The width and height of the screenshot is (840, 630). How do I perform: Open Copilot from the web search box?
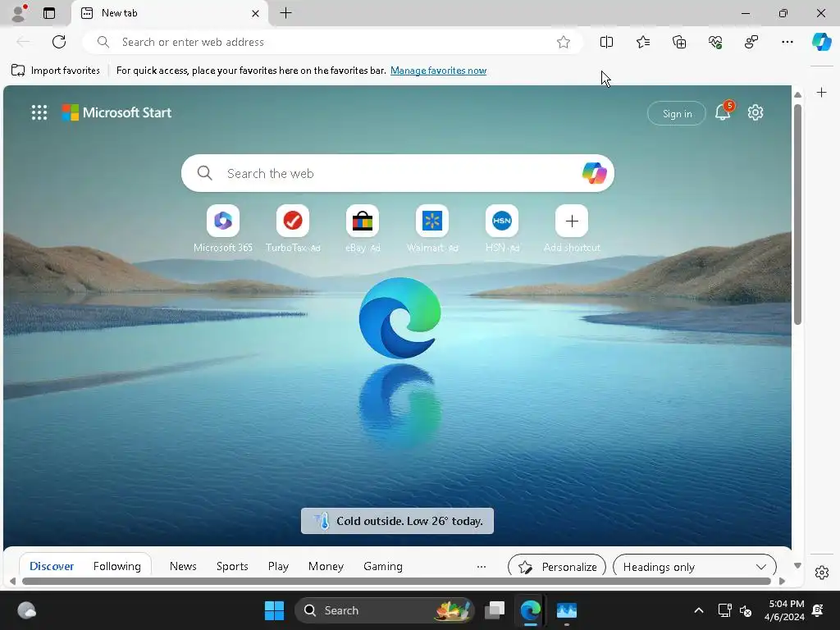tap(594, 173)
